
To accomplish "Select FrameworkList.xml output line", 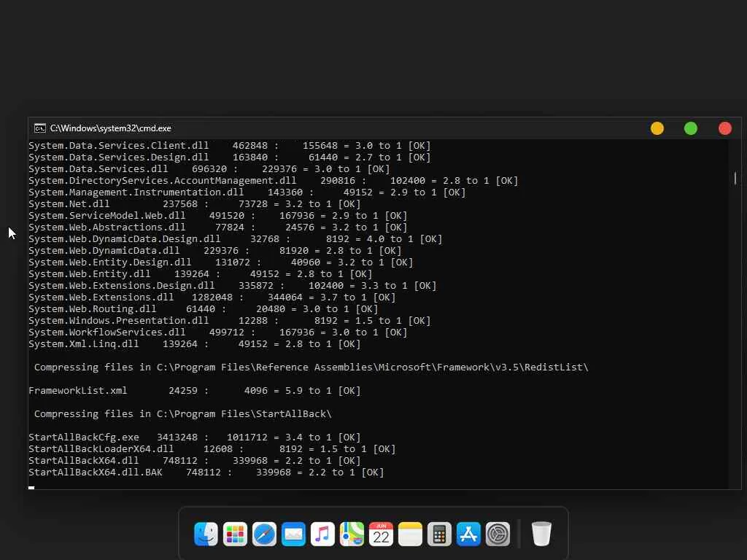I will click(194, 391).
